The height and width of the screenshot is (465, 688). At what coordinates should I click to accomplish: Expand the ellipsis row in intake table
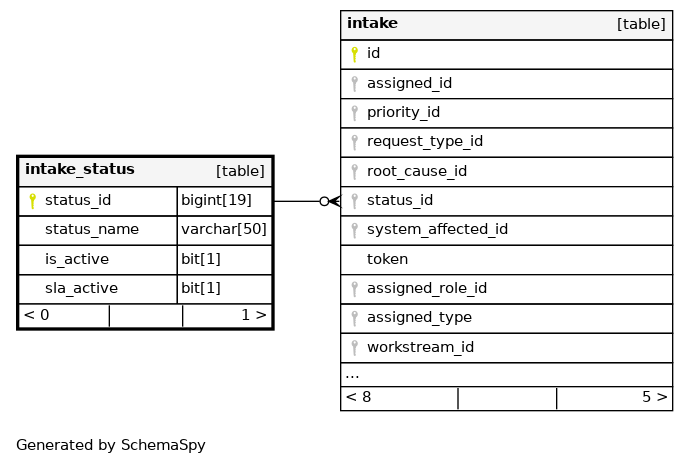coord(352,375)
